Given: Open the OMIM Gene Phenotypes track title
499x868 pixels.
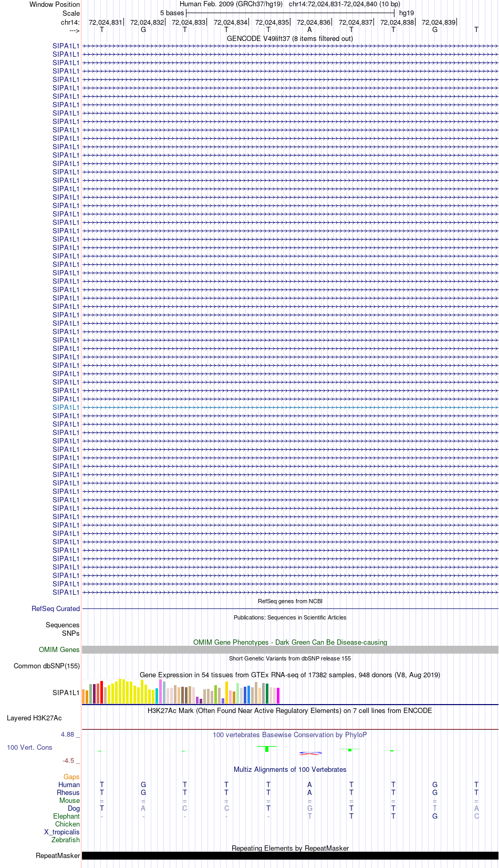Looking at the screenshot, I should click(x=290, y=642).
